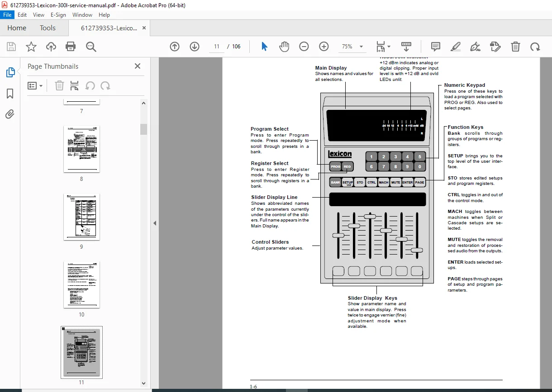Image resolution: width=552 pixels, height=392 pixels.
Task: Add a comment with the sticky note tool
Action: pos(436,47)
